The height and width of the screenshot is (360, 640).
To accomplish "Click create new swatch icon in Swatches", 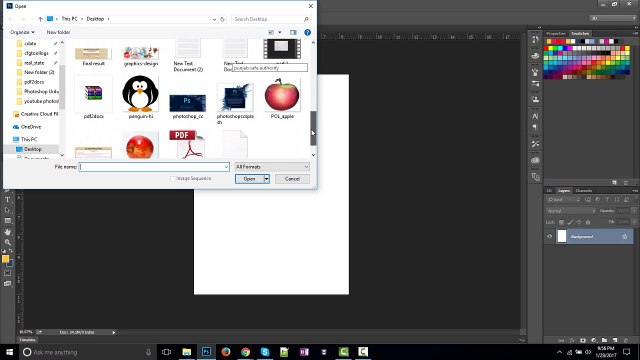I will tap(614, 183).
